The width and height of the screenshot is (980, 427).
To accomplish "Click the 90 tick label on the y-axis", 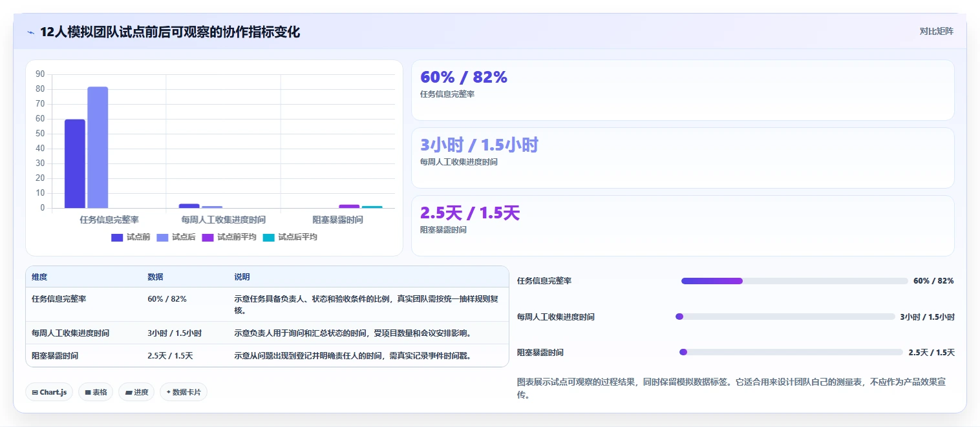I will click(x=40, y=74).
